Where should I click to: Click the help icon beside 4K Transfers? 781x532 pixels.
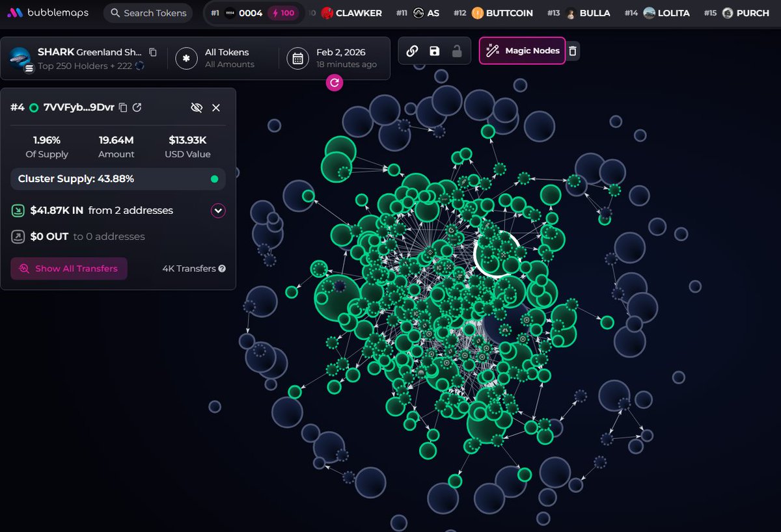point(222,269)
